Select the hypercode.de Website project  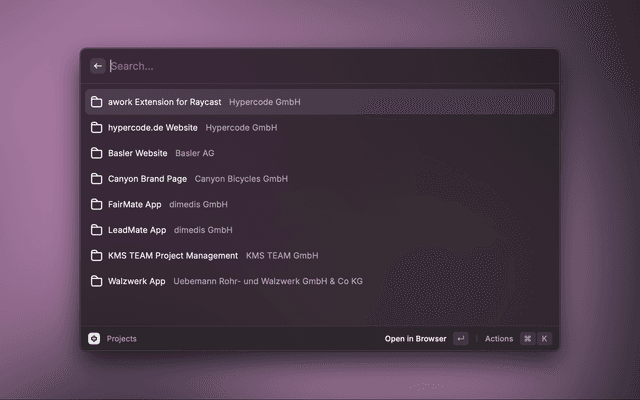pyautogui.click(x=153, y=128)
